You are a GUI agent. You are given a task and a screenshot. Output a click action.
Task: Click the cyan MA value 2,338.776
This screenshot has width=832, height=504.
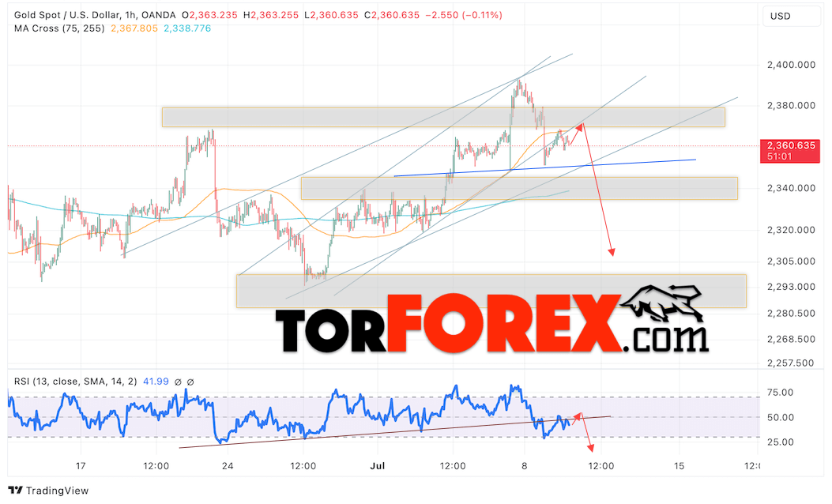click(187, 28)
